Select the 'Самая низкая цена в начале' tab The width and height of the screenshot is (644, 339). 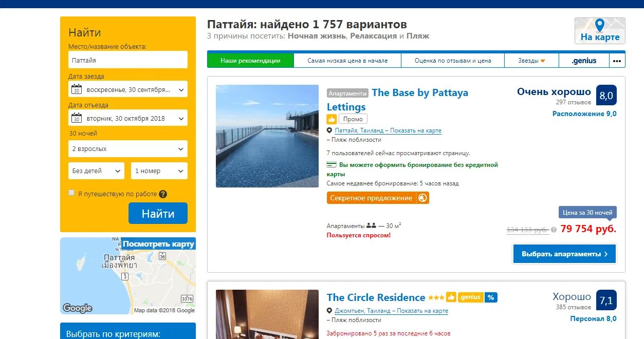tap(347, 61)
